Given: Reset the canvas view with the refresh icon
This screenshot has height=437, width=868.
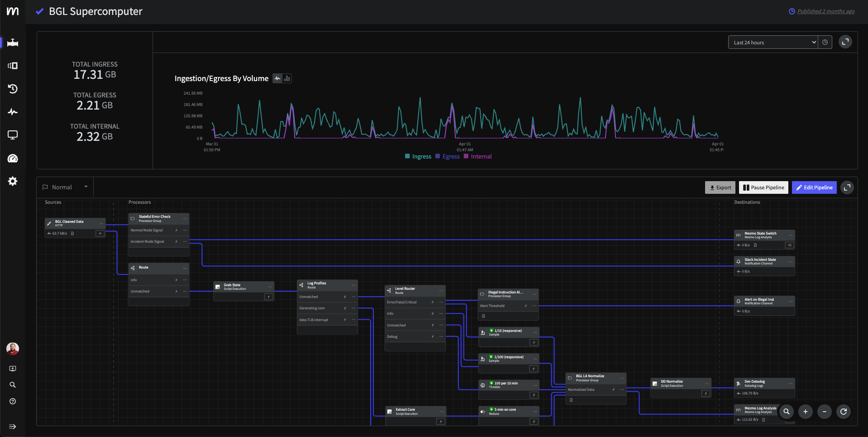Looking at the screenshot, I should tap(844, 412).
